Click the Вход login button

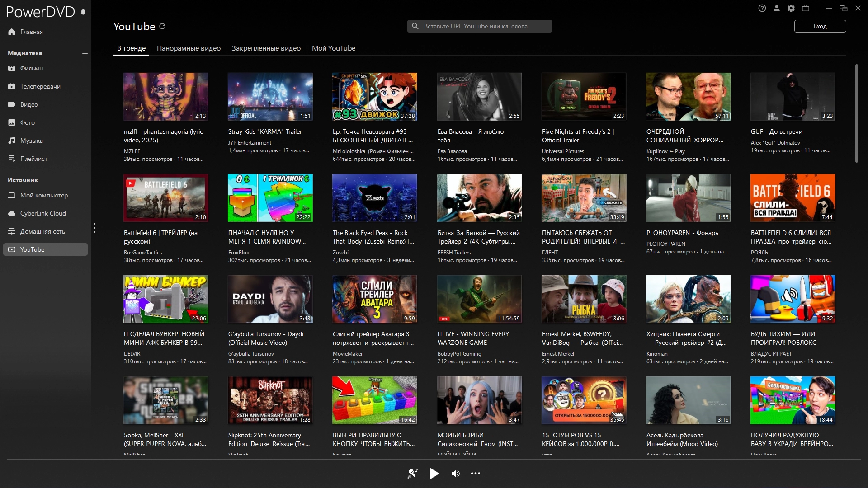pyautogui.click(x=820, y=26)
